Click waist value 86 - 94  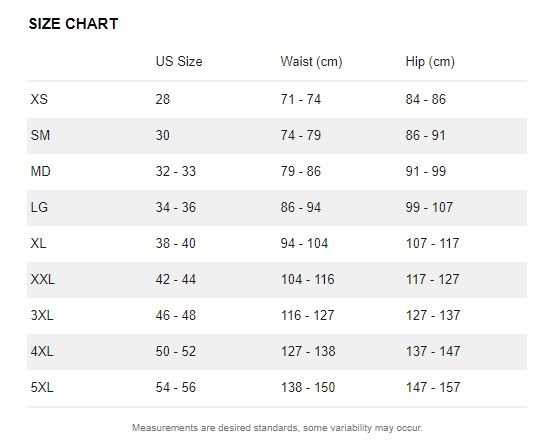301,207
